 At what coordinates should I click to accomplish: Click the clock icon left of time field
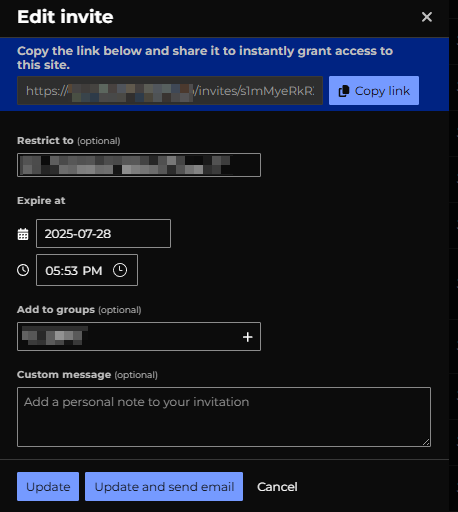(x=23, y=270)
